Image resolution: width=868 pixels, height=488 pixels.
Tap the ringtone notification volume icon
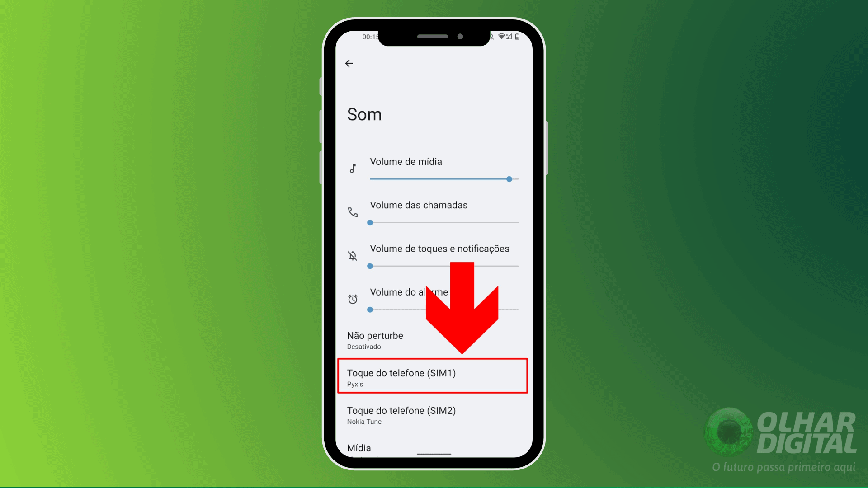(x=352, y=255)
